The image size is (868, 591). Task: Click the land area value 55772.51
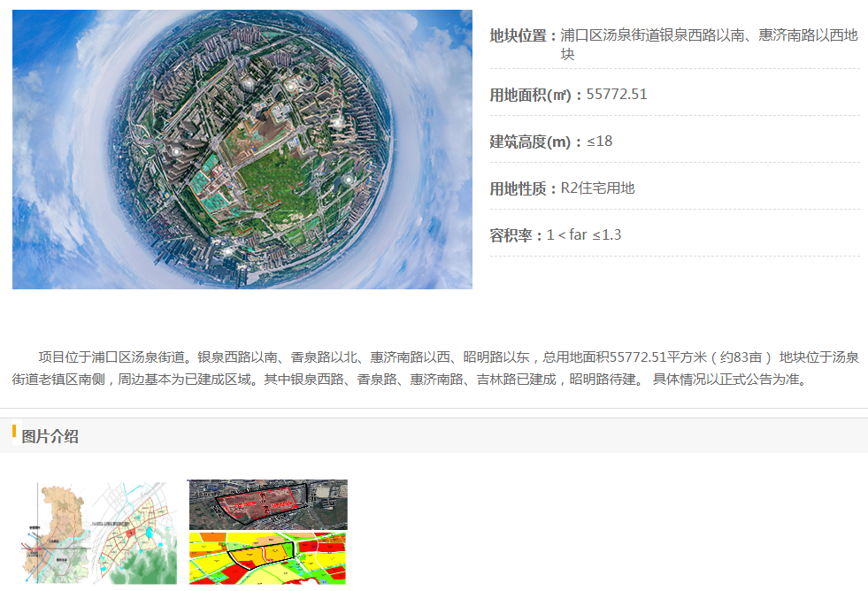[617, 95]
